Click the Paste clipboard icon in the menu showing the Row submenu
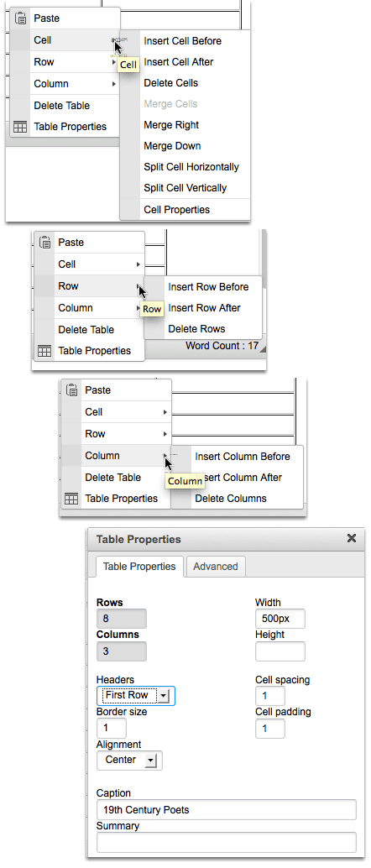 pyautogui.click(x=44, y=243)
